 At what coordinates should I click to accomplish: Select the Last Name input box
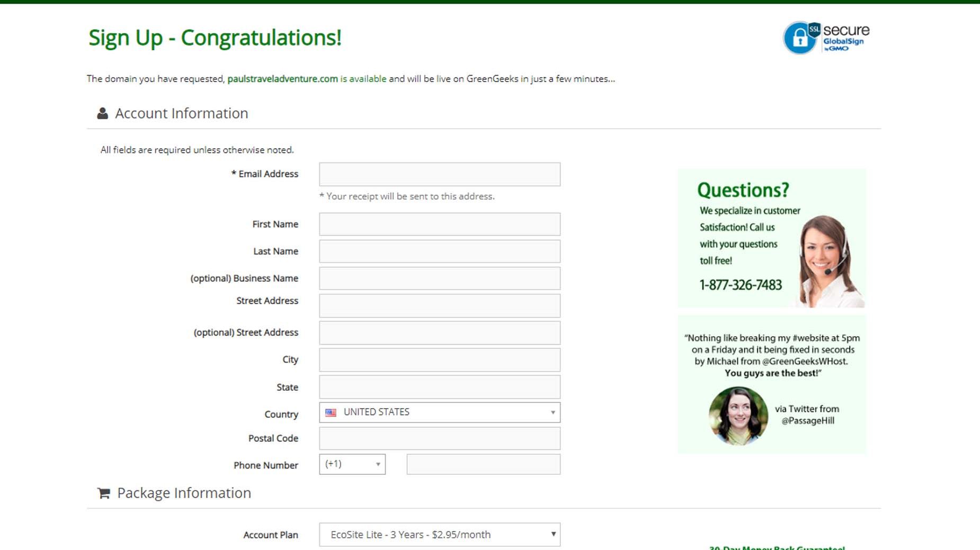(439, 251)
